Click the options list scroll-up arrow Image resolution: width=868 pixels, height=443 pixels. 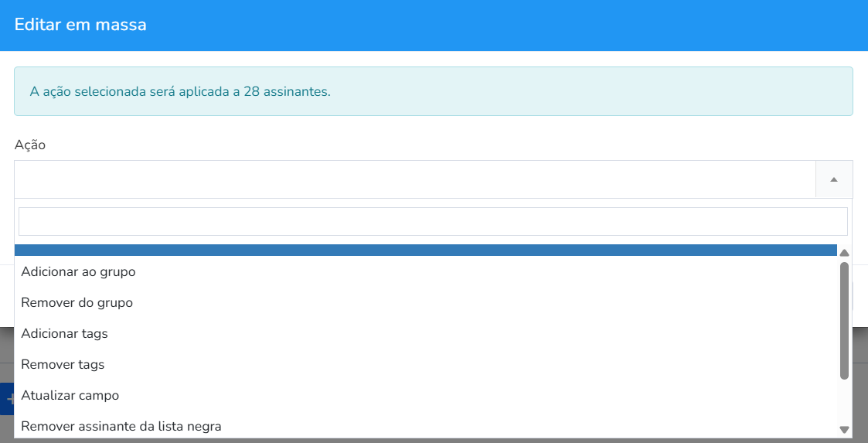click(844, 253)
